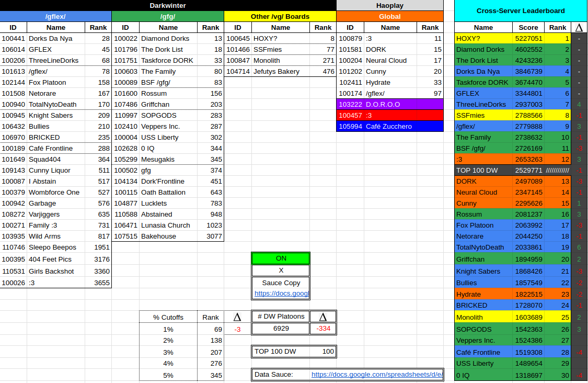
Task: Select the Rossum leaderboard score 2081237
Action: tap(528, 215)
